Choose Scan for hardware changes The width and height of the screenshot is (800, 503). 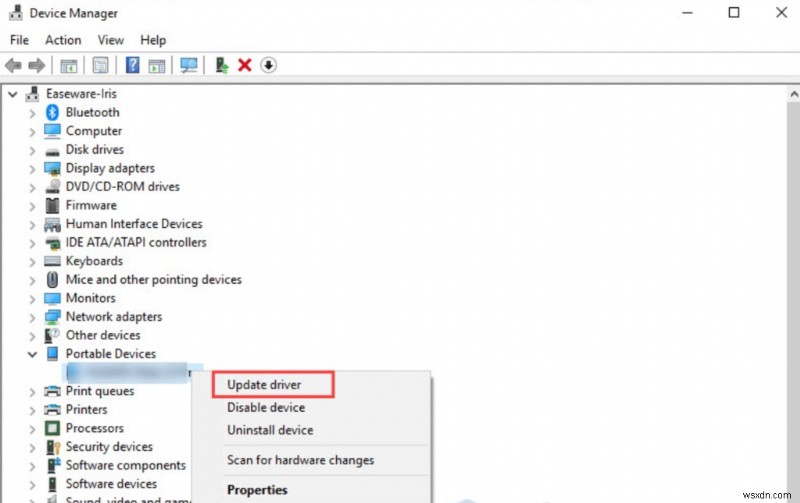[x=301, y=460]
